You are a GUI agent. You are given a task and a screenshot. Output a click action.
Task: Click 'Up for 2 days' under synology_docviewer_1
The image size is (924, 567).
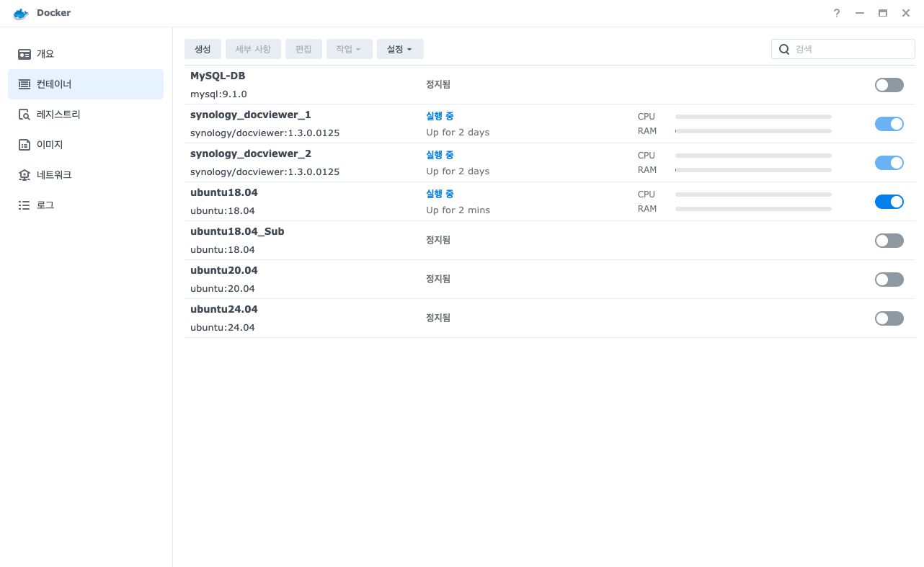pyautogui.click(x=458, y=133)
